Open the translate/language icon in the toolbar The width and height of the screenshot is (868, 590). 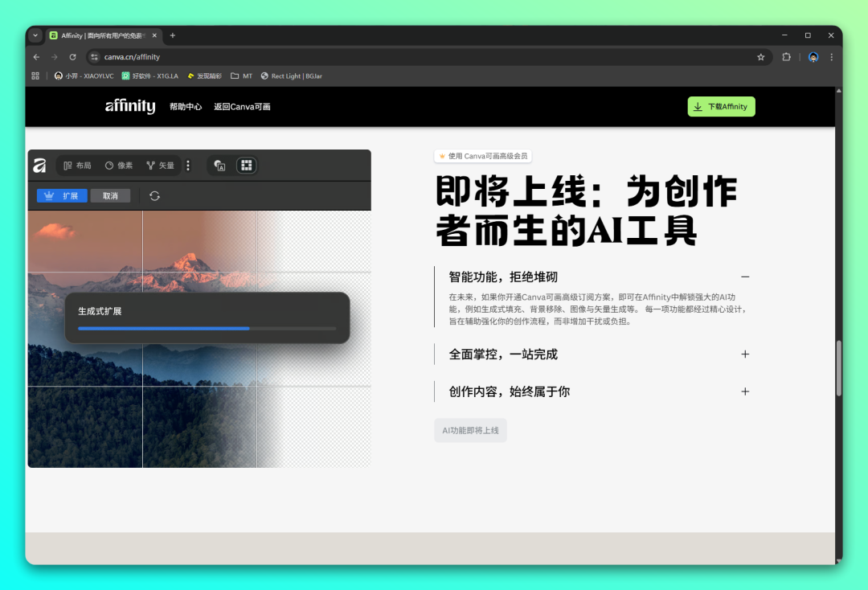tap(219, 166)
